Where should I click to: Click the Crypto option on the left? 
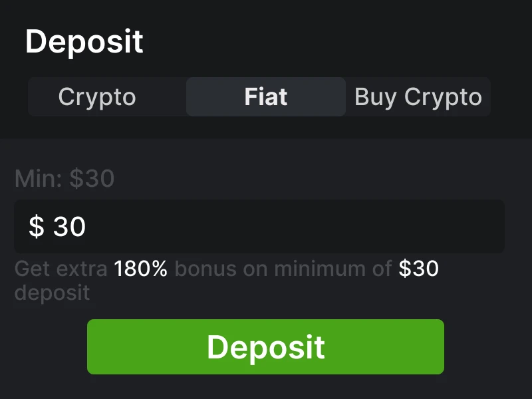pos(98,97)
